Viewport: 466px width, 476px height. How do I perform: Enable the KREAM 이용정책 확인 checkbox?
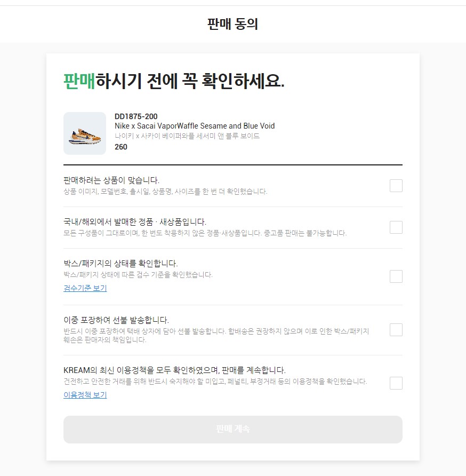(x=396, y=383)
